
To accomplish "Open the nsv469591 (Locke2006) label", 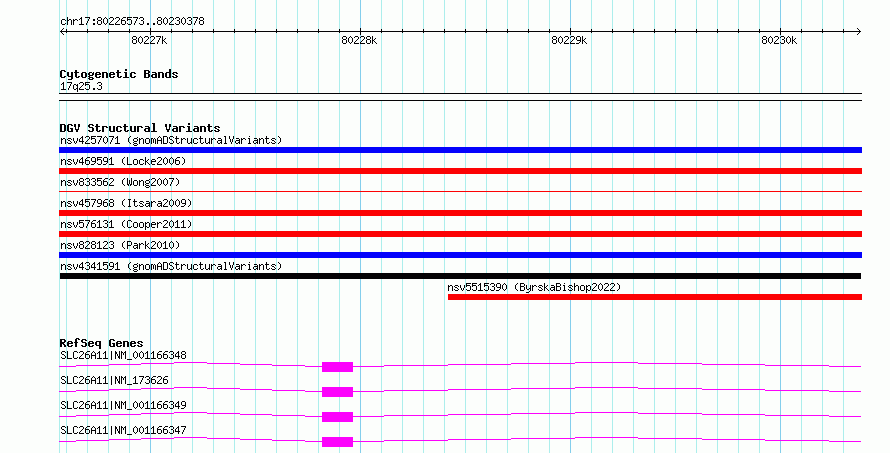I will 123,161.
